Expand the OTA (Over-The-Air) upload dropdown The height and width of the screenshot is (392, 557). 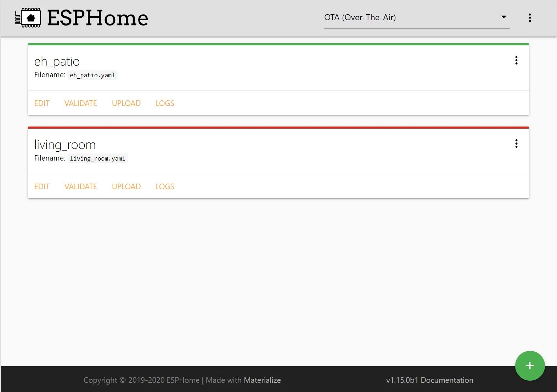coord(417,18)
